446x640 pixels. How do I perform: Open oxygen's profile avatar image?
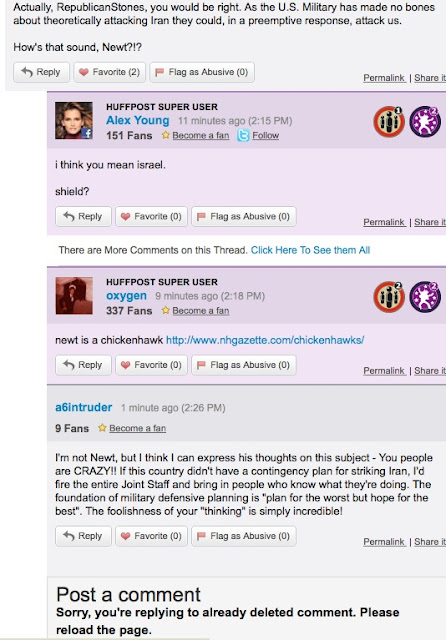click(74, 296)
